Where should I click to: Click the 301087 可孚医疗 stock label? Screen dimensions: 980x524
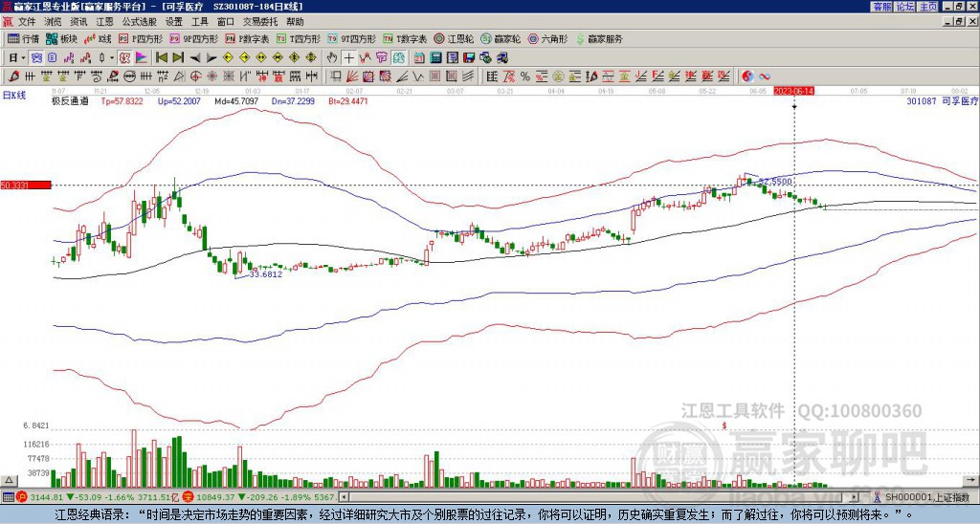tap(943, 100)
